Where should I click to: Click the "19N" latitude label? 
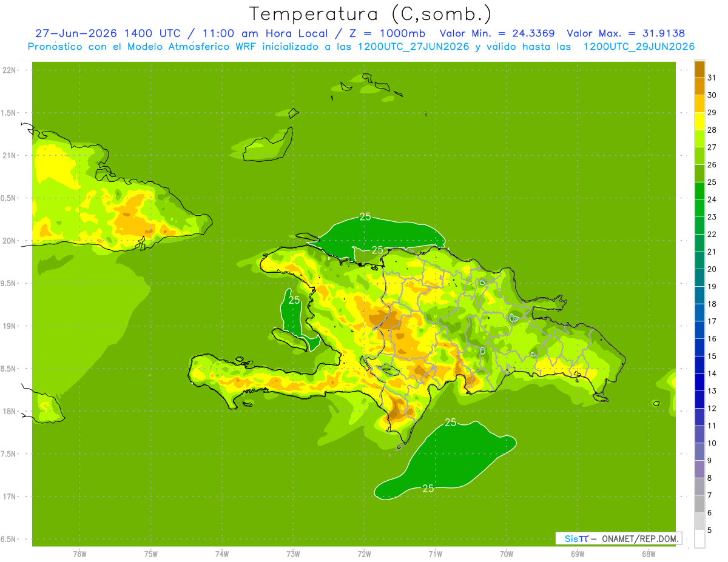(10, 326)
